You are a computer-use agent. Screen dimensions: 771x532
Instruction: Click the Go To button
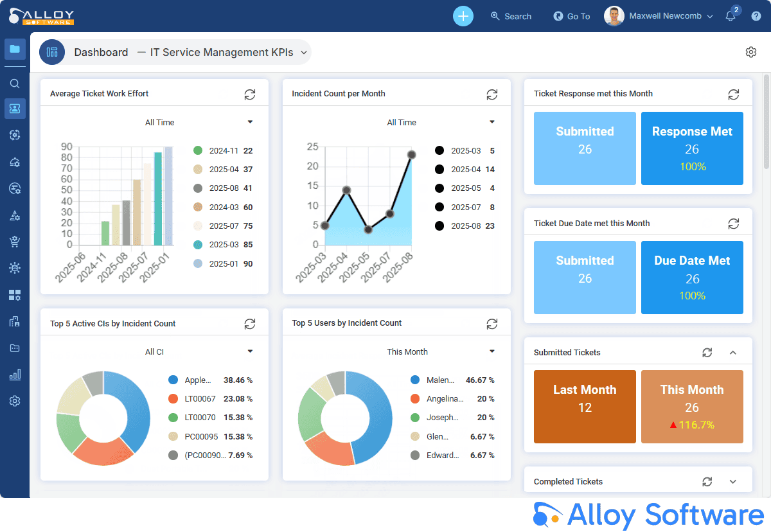(x=571, y=16)
